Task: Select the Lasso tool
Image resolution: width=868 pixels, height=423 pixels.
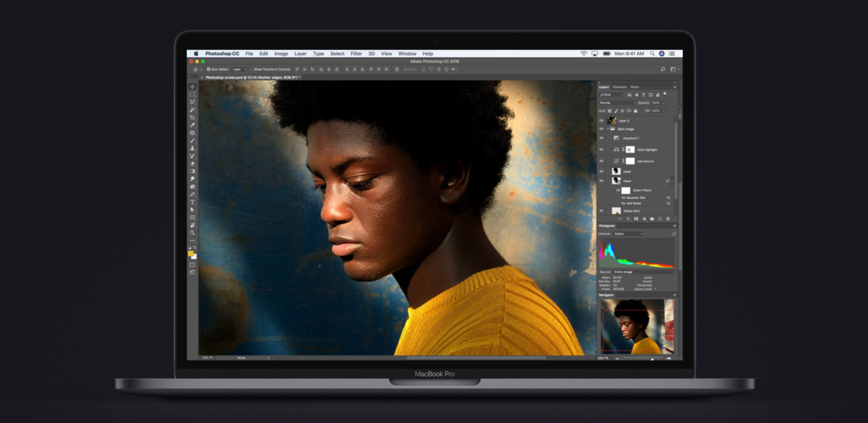Action: tap(192, 102)
